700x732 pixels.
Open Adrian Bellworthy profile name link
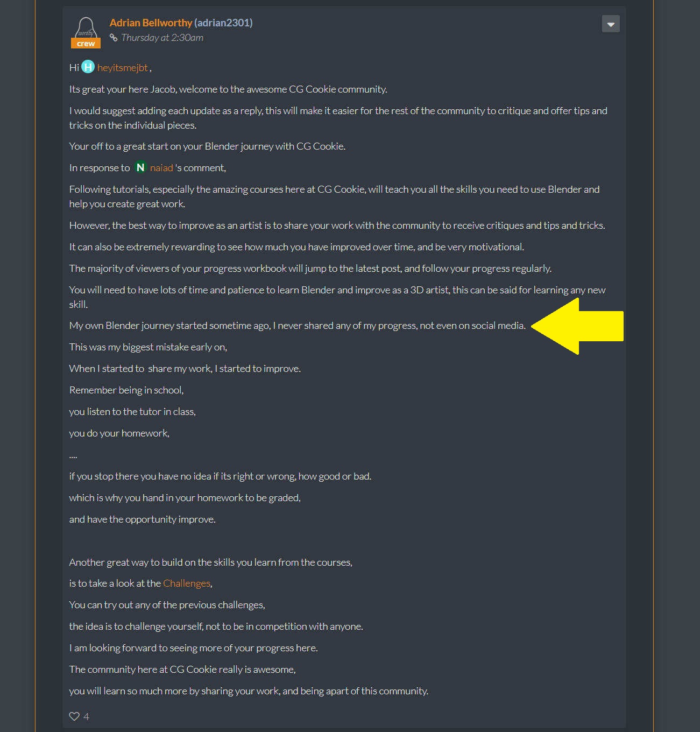click(x=151, y=23)
